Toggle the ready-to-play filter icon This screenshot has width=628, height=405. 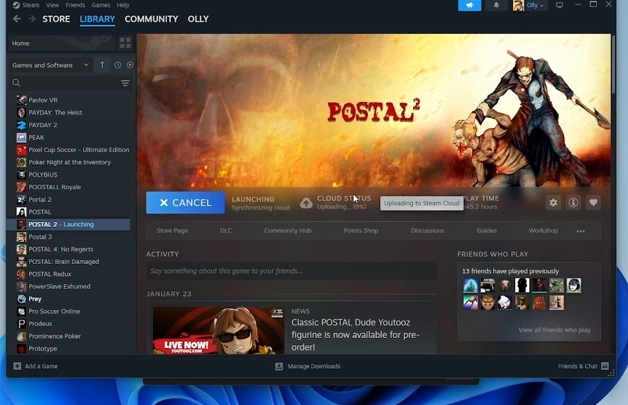[x=130, y=65]
